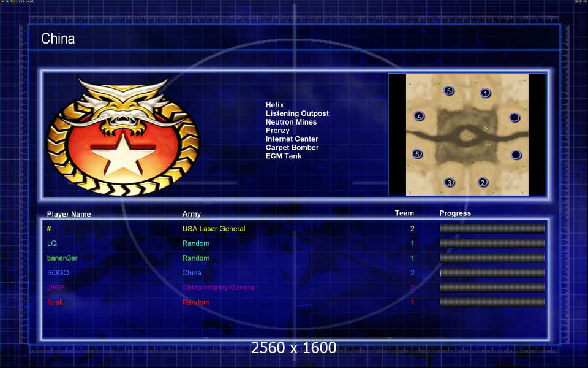Click fu all's Random army text
This screenshot has height=368, width=588.
(196, 302)
